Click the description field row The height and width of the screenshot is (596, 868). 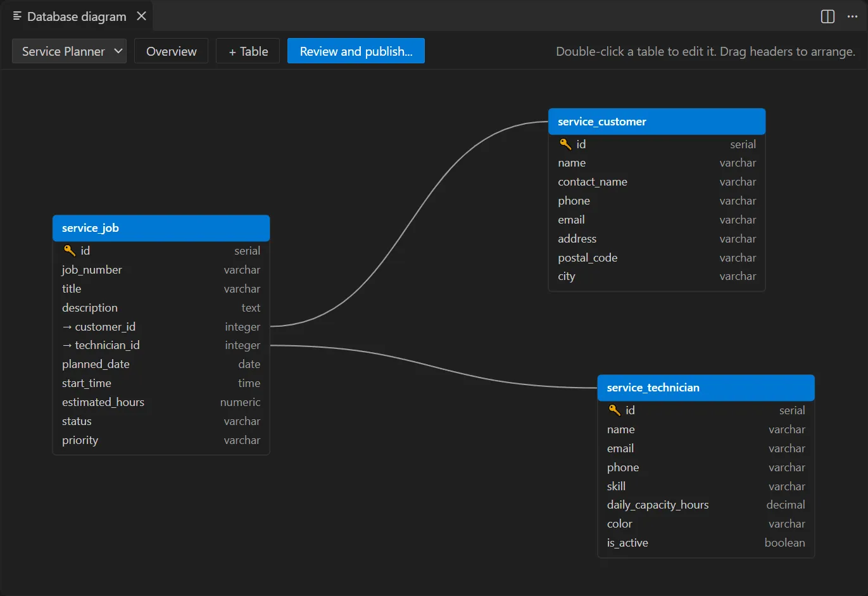pos(161,308)
